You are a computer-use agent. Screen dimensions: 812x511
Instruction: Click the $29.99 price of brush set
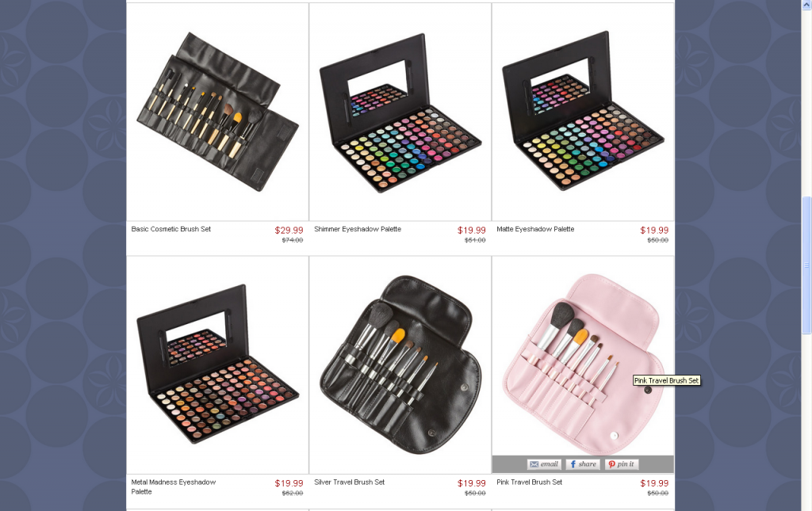pyautogui.click(x=289, y=231)
